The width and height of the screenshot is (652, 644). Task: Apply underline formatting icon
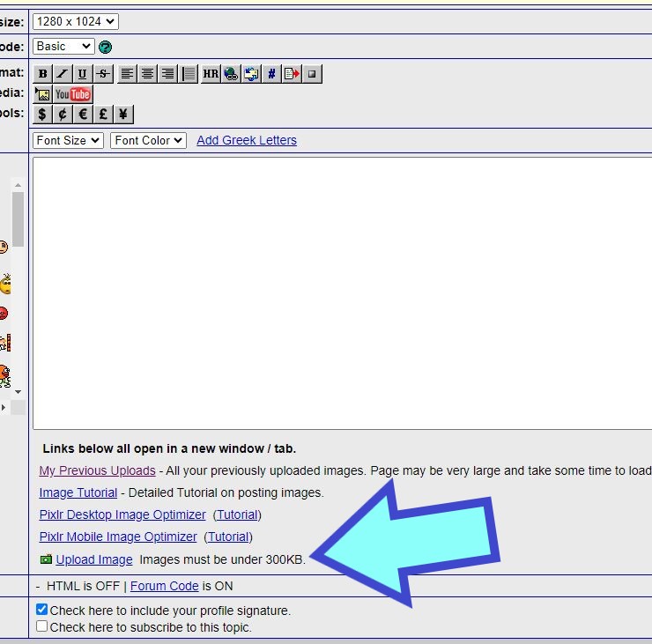(x=83, y=74)
